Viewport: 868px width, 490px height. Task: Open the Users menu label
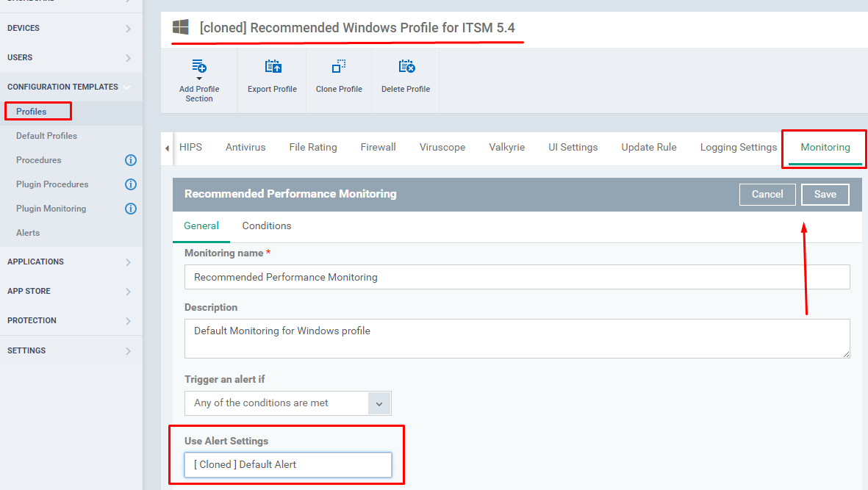[x=20, y=57]
